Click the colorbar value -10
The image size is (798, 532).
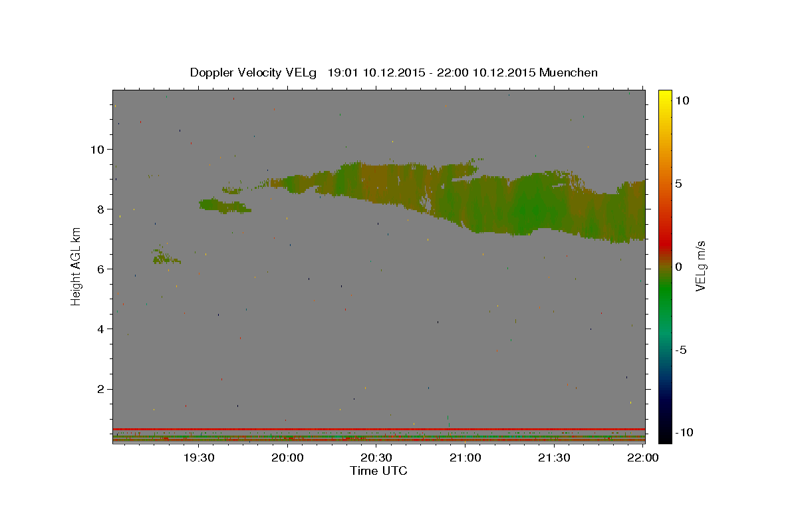[684, 432]
